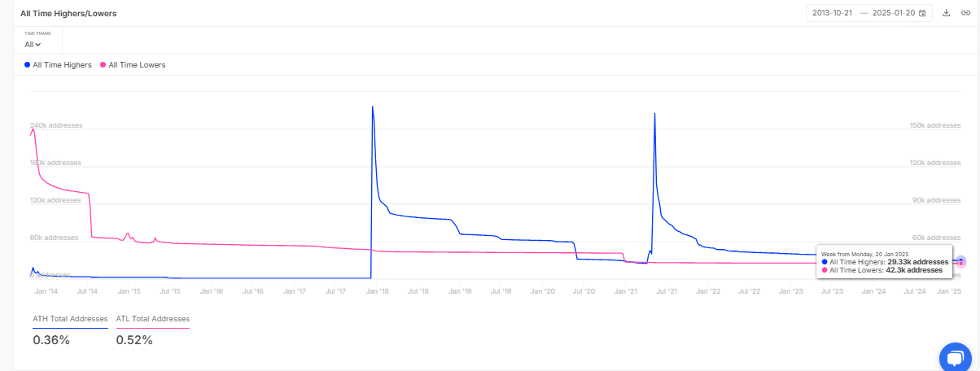Open the chat support bubble
Image resolution: width=980 pixels, height=371 pixels.
[956, 357]
